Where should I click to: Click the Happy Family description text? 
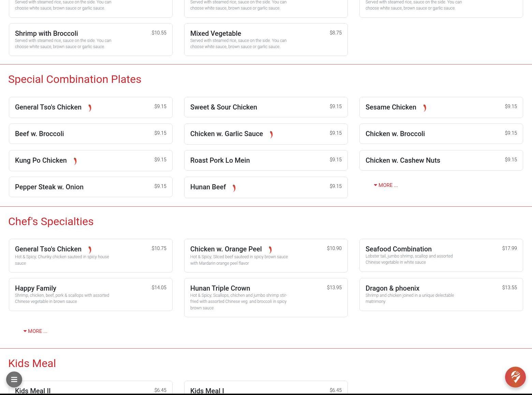pos(62,298)
